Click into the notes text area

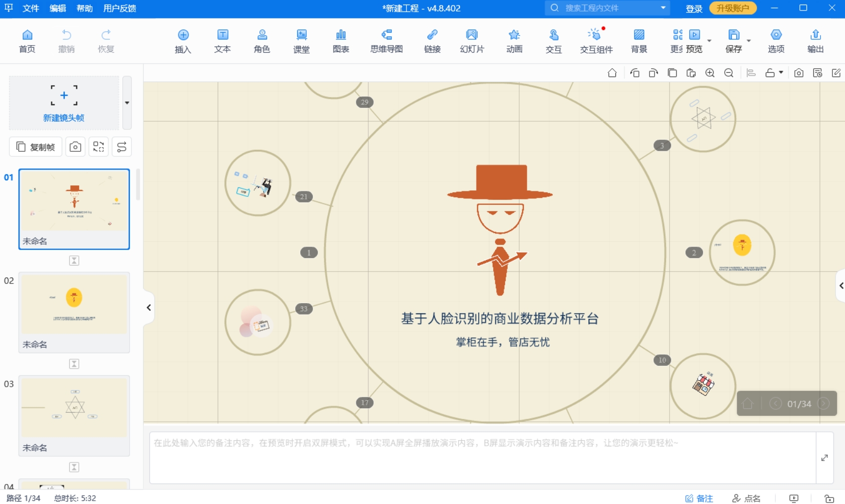[483, 458]
